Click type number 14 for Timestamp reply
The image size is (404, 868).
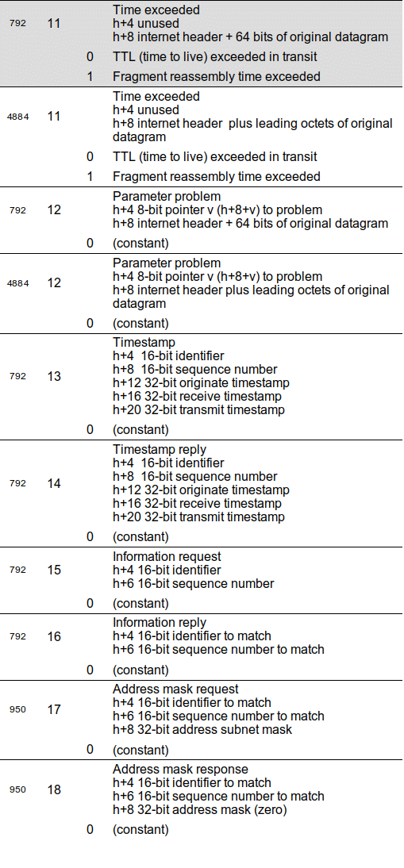[54, 484]
